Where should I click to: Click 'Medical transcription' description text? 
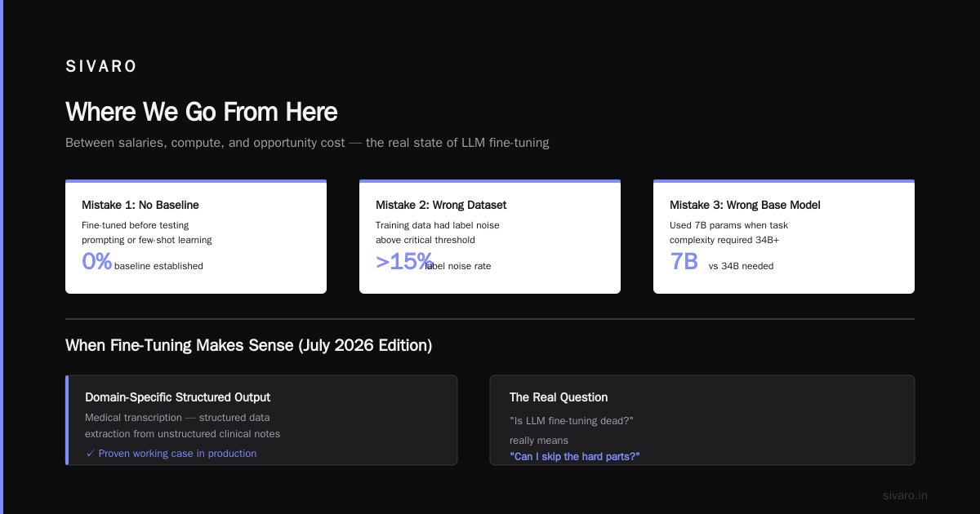182,426
